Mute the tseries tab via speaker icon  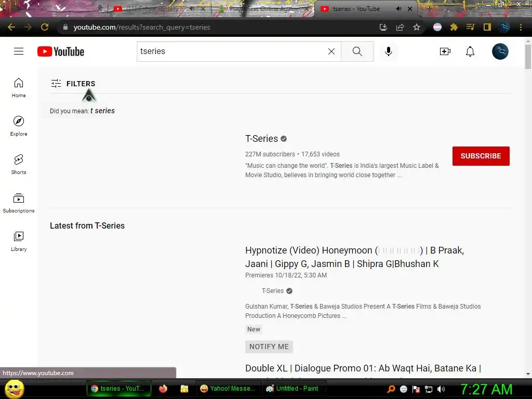point(398,9)
